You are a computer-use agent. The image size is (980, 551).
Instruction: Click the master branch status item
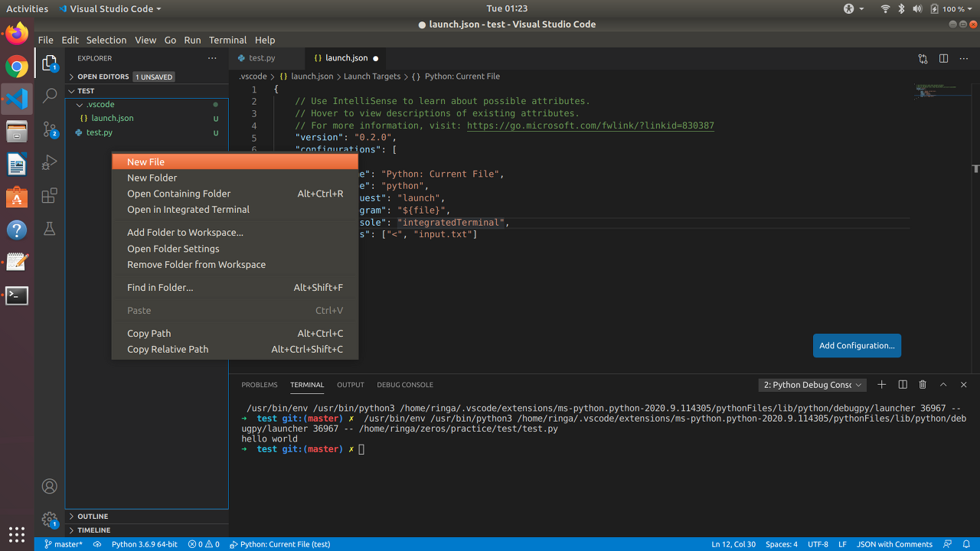coord(63,544)
